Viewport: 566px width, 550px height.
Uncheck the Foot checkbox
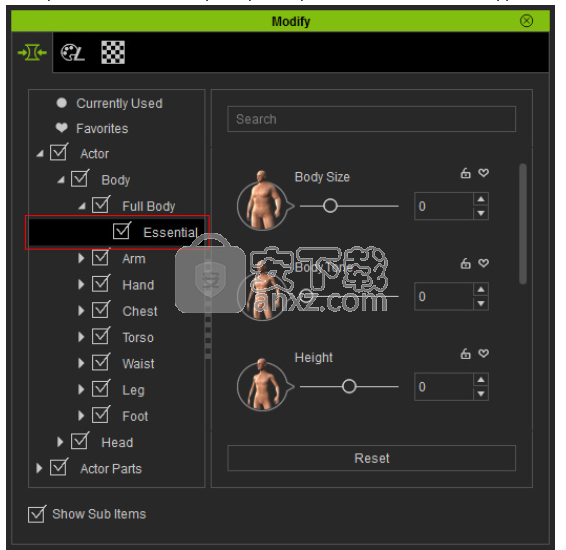point(101,414)
